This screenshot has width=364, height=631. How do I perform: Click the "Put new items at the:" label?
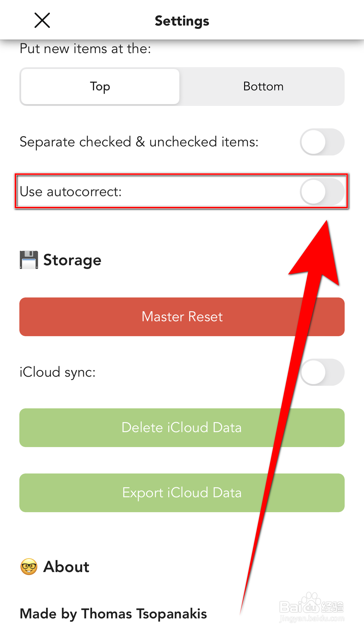pyautogui.click(x=85, y=49)
